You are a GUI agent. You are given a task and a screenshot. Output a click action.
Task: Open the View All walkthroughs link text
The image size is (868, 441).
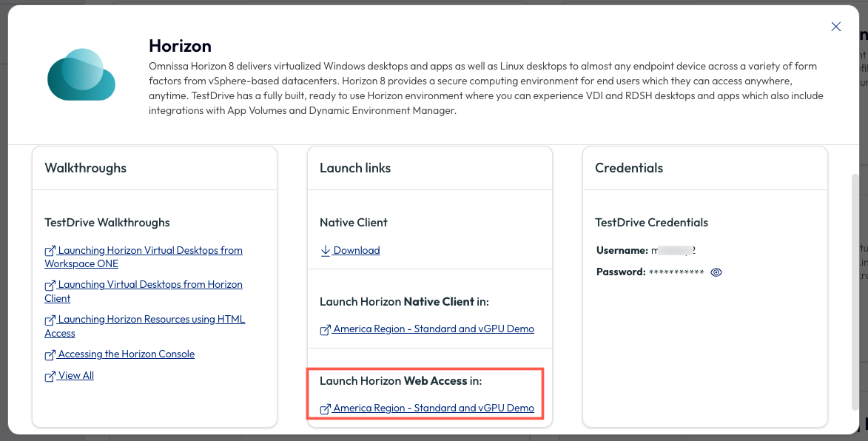point(76,376)
